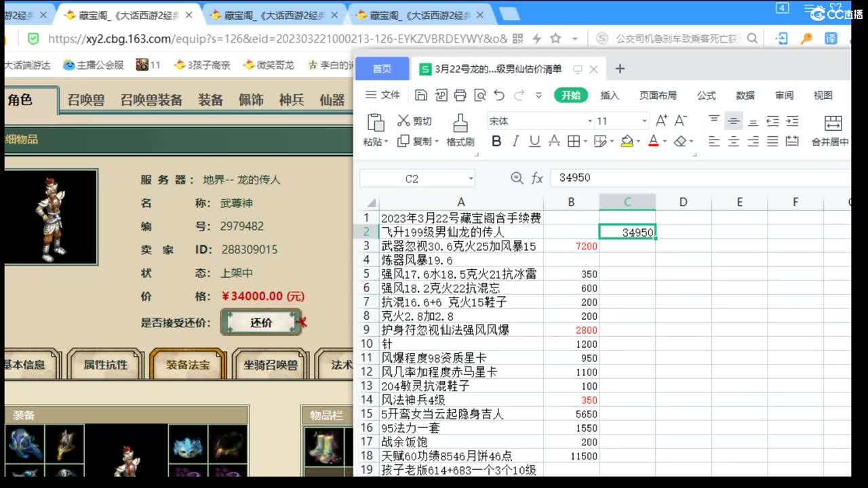Screen dimensions: 868x488
Task: Click the paste clipboard icon
Action: (x=375, y=122)
